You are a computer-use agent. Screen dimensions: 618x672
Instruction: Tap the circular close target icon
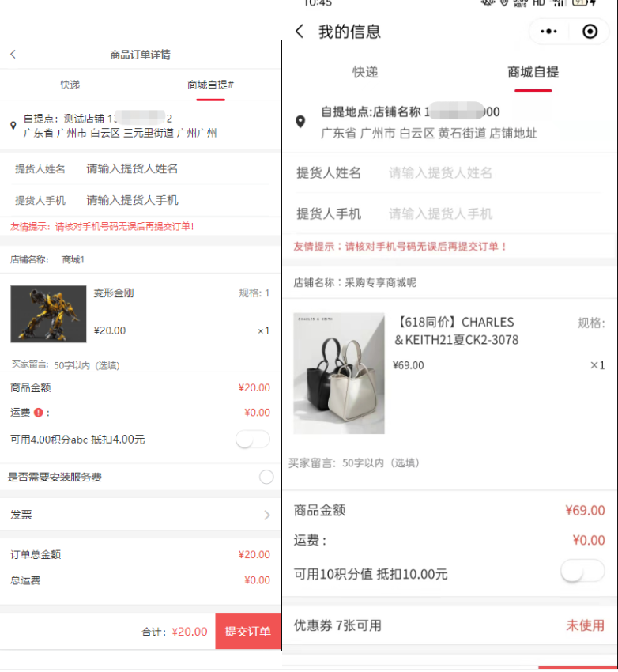(x=590, y=32)
